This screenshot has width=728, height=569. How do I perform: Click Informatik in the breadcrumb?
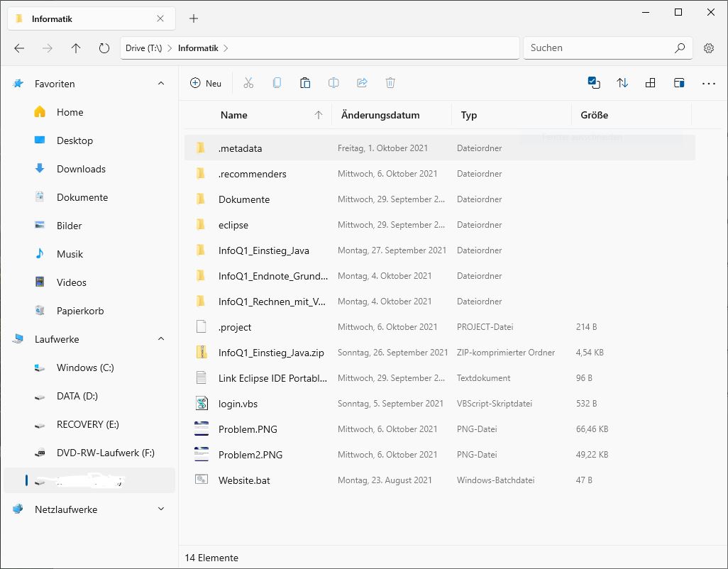[198, 48]
